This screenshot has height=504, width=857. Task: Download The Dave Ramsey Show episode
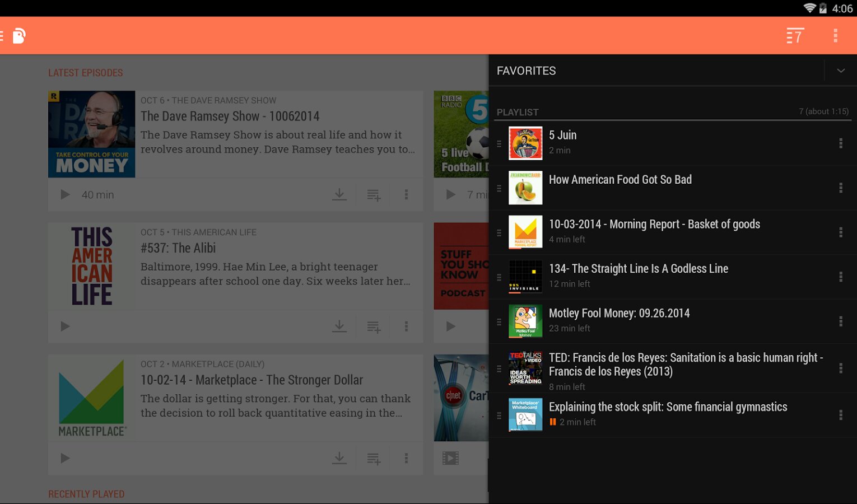(x=339, y=194)
